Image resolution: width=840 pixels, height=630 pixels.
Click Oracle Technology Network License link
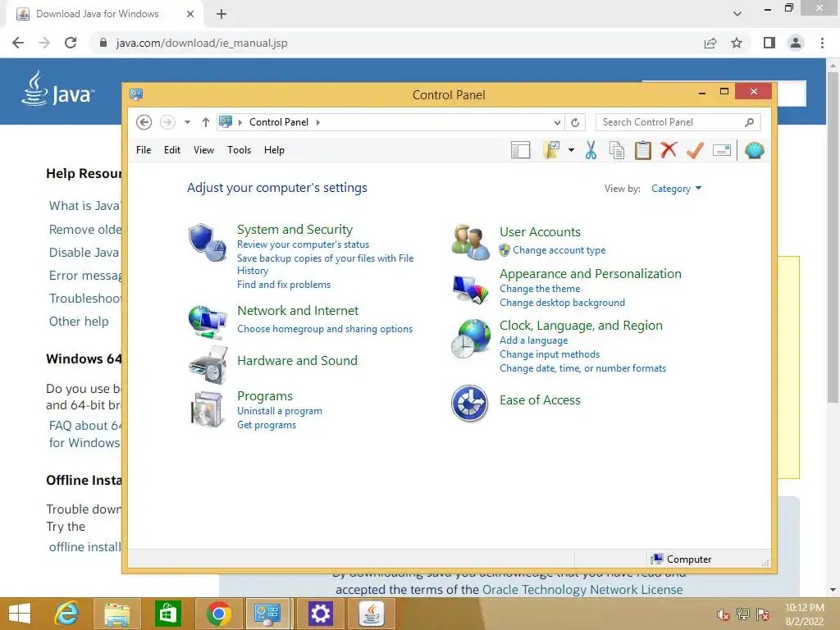point(582,590)
